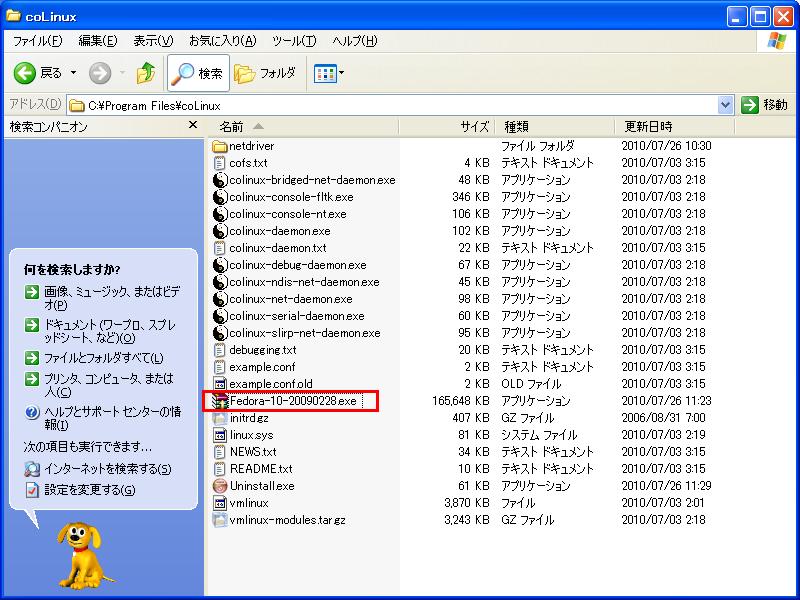Sort by the 種類 column header
Screen dimensions: 800x600
pyautogui.click(x=555, y=127)
